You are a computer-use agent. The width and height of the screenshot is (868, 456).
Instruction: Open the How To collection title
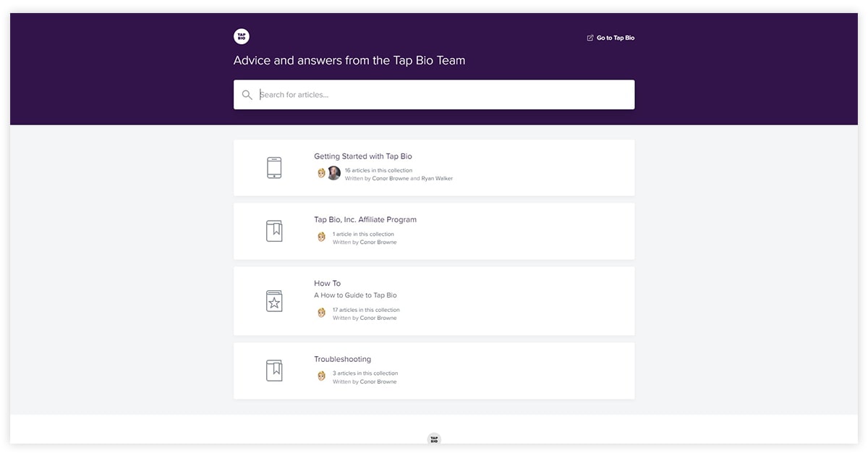point(327,284)
